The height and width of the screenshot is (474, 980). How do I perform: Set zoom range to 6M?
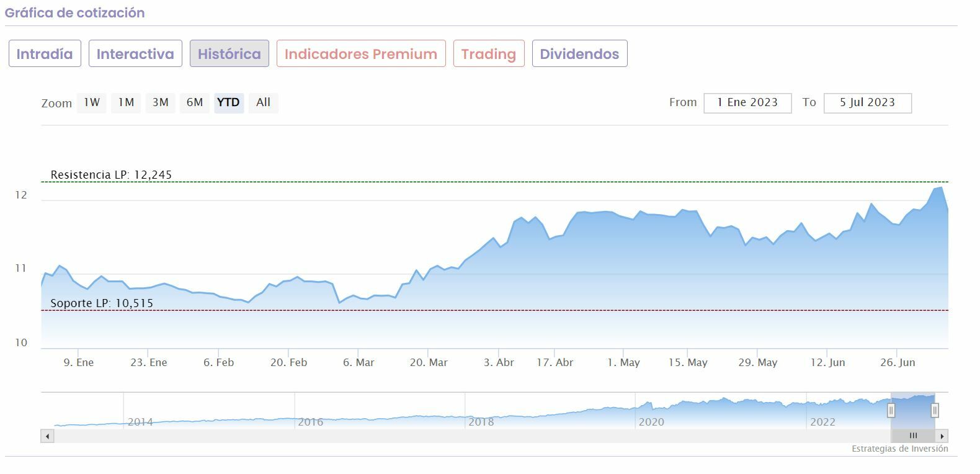pyautogui.click(x=195, y=102)
